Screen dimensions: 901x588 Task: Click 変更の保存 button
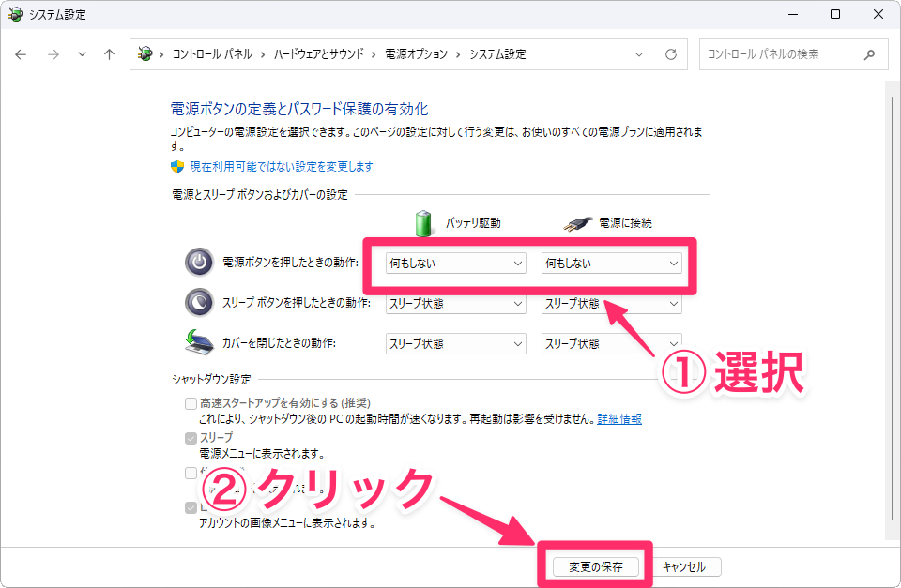tap(595, 566)
